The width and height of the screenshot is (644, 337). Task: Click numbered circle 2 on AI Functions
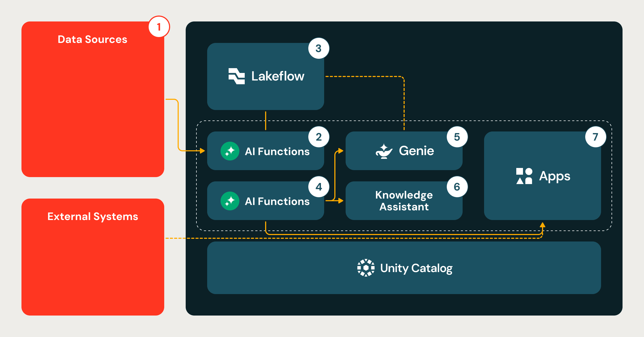319,137
